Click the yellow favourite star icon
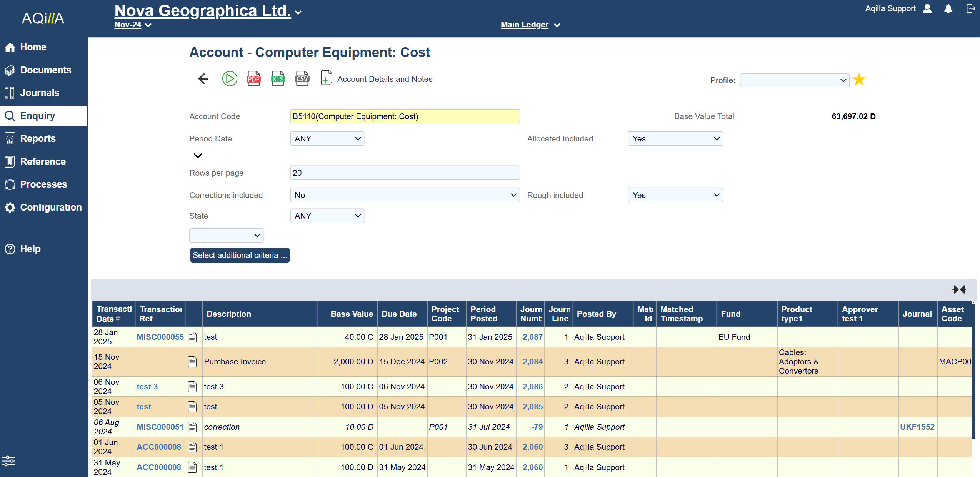This screenshot has height=477, width=980. (x=859, y=80)
